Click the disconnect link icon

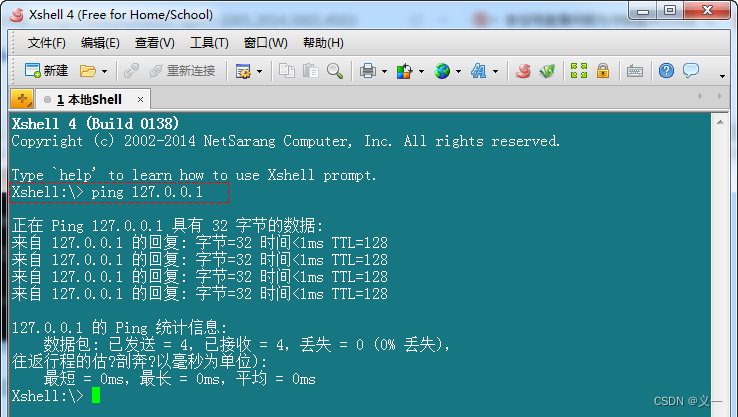[131, 71]
